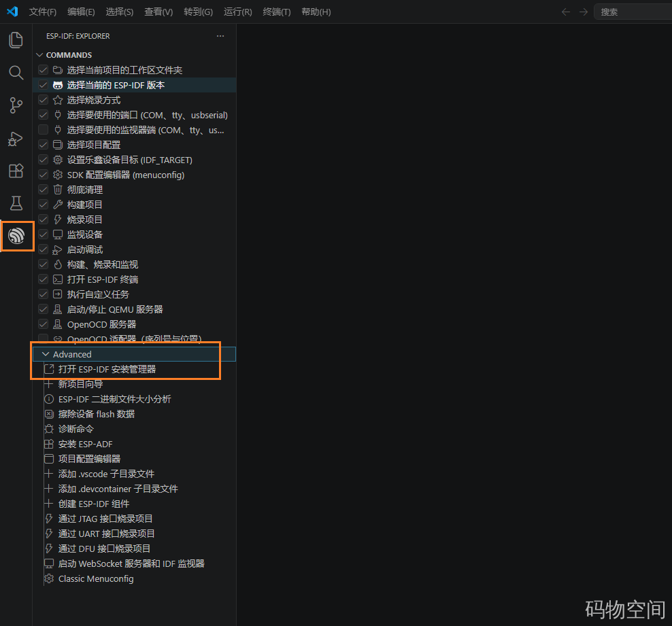Image resolution: width=672 pixels, height=626 pixels.
Task: Click the VS Code logo icon
Action: pyautogui.click(x=12, y=12)
